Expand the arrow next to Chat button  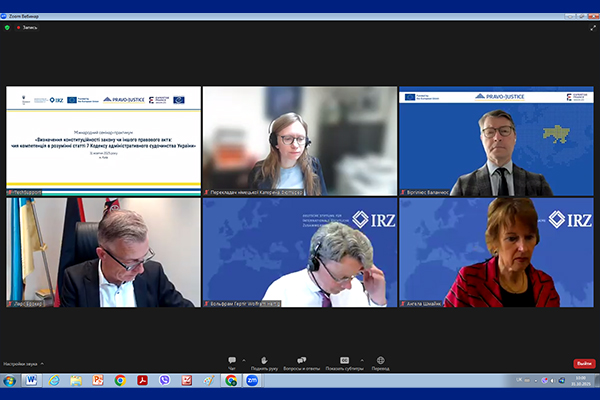(243, 359)
